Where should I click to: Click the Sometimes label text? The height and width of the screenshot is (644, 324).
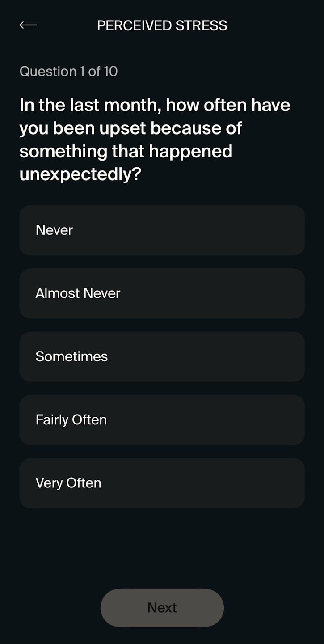[x=72, y=356]
